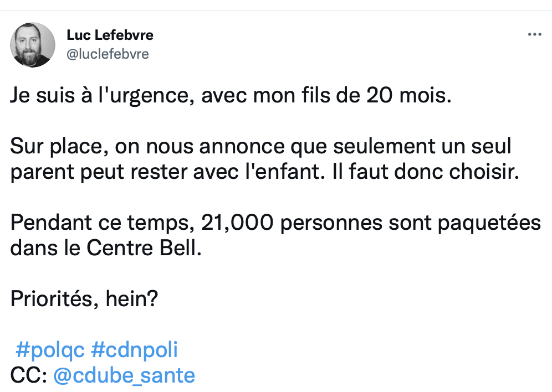Click the text 'Sur place, on nous annonce'
This screenshot has height=392, width=552.
[x=147, y=146]
